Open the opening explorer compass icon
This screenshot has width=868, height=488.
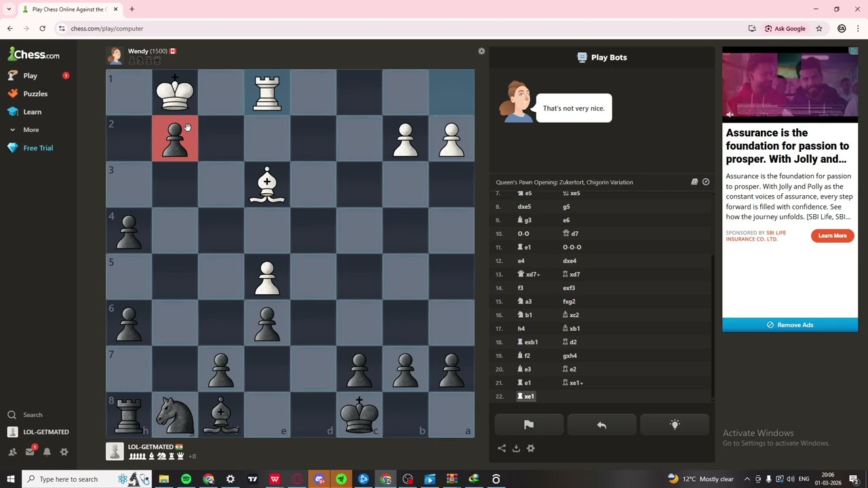click(x=706, y=182)
